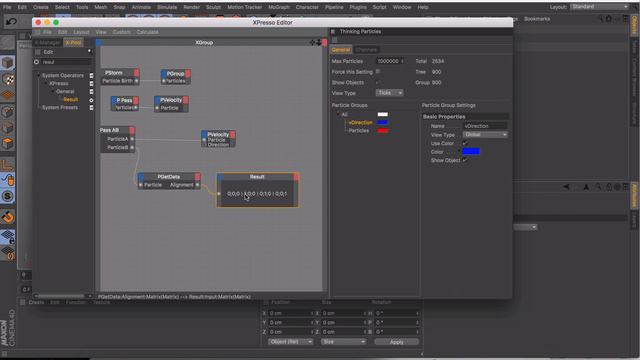Click the blue swatch next to vDirection group
The height and width of the screenshot is (360, 640).
click(x=382, y=122)
